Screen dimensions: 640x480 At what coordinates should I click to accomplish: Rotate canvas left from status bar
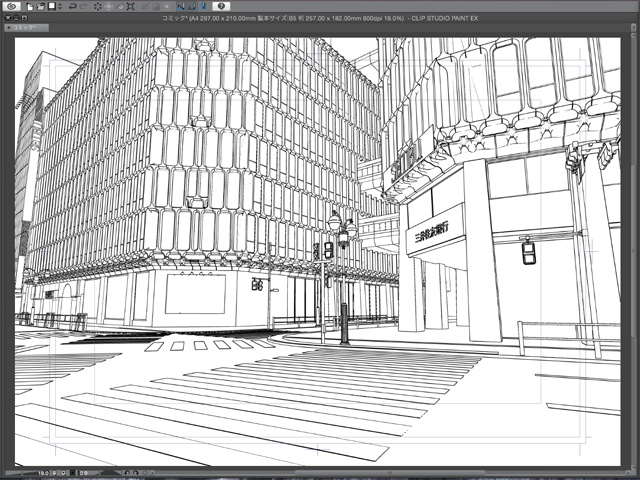[127, 473]
